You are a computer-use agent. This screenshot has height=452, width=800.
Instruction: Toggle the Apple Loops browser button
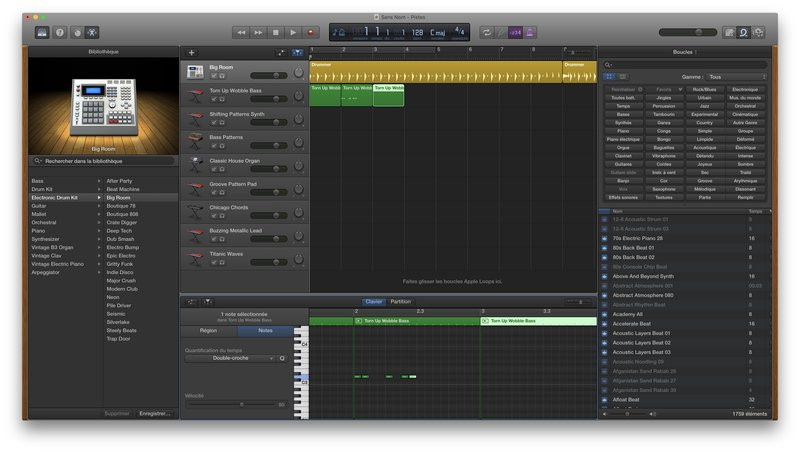click(743, 33)
